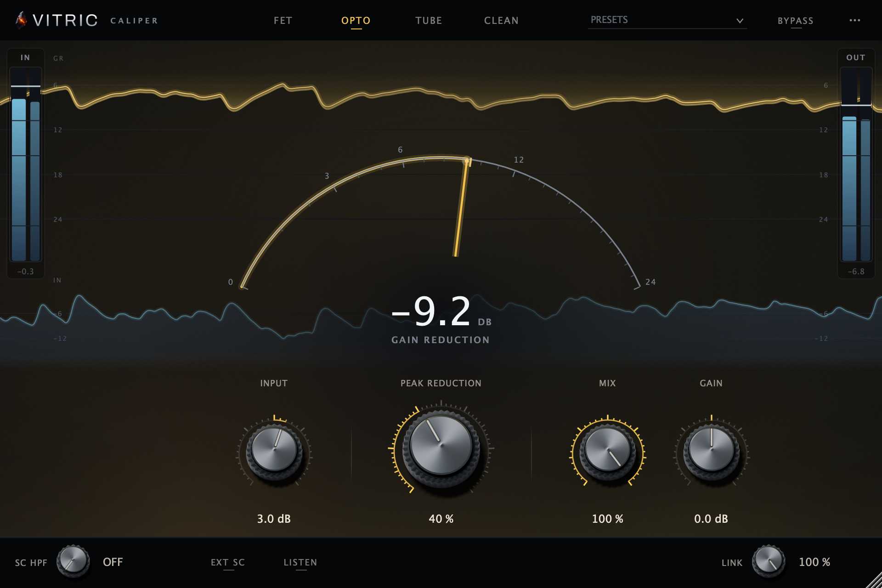882x588 pixels.
Task: Open the three-dot options menu
Action: 854,20
